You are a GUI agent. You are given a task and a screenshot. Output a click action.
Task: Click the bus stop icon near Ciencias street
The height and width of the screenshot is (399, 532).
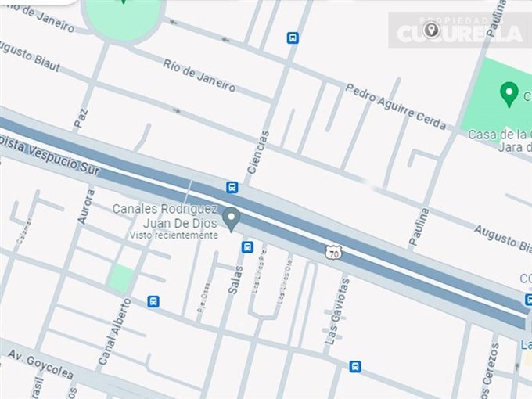[x=232, y=187]
